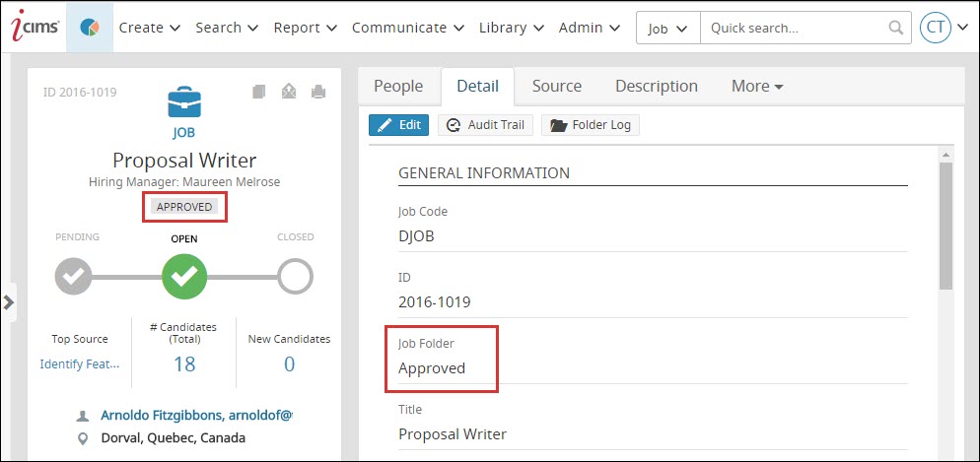Viewport: 980px width, 462px height.
Task: Open Arnoldo Fitzgibbons recruiter link
Action: (196, 415)
